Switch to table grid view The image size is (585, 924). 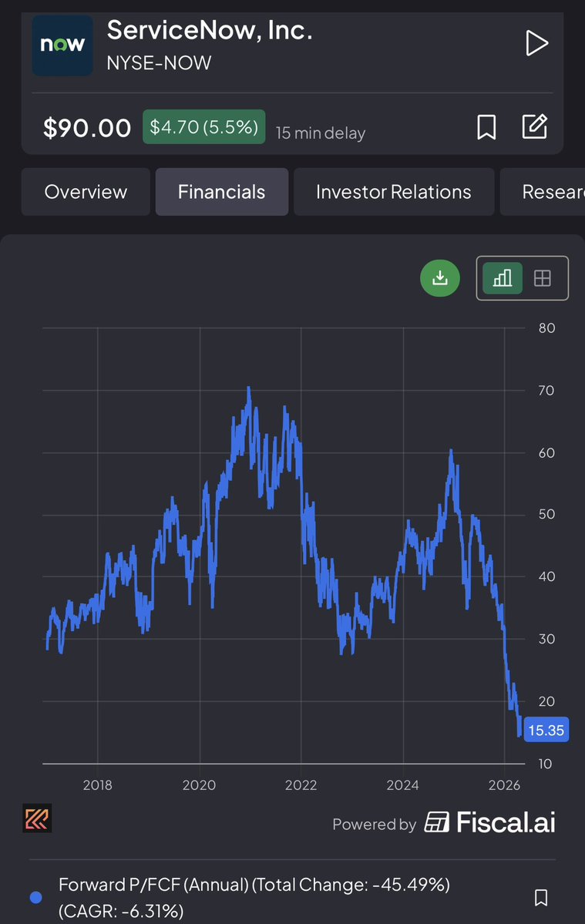click(x=543, y=278)
